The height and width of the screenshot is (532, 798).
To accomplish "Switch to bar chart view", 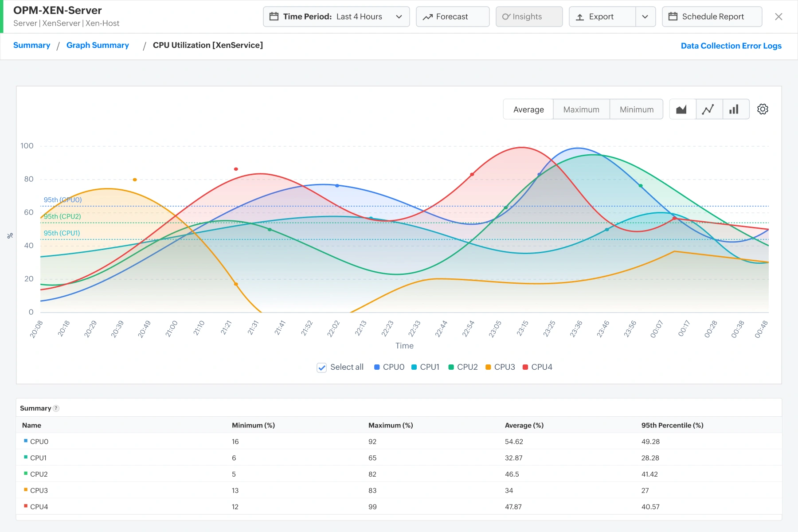I will pyautogui.click(x=734, y=110).
